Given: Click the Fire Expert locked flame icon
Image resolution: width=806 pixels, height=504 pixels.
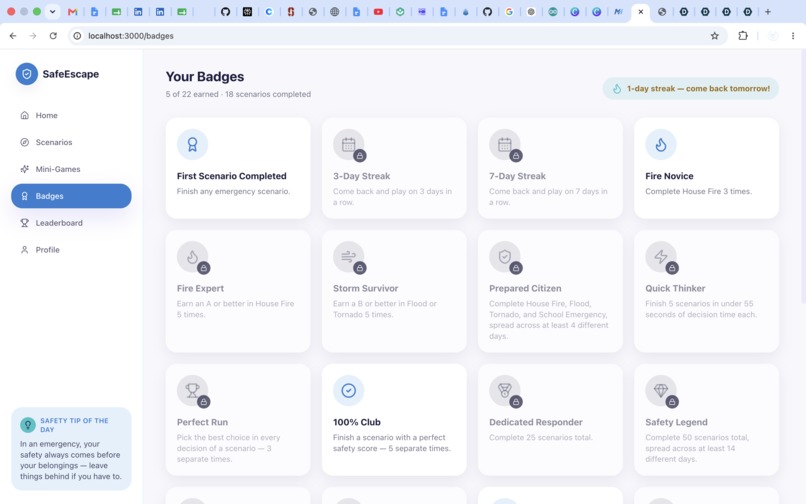Looking at the screenshot, I should pos(192,257).
